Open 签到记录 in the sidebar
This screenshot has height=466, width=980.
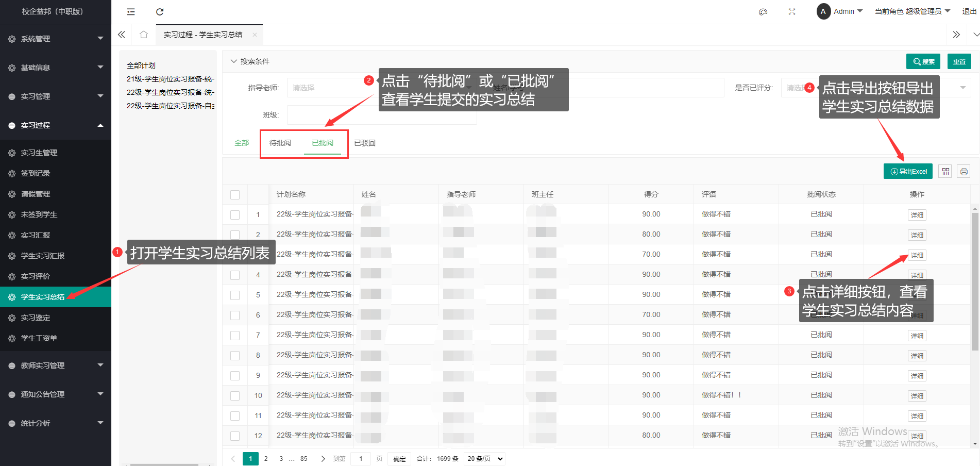36,173
